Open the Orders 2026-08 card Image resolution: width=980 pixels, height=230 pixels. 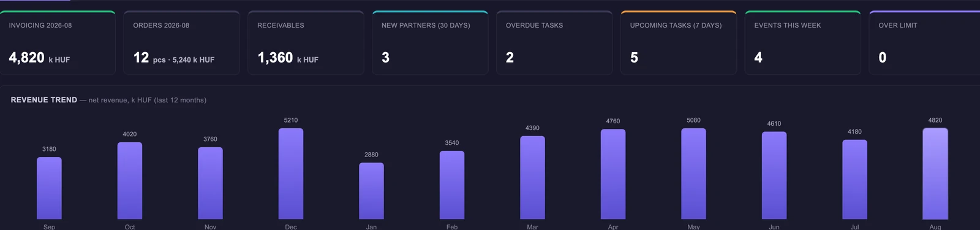click(x=181, y=43)
